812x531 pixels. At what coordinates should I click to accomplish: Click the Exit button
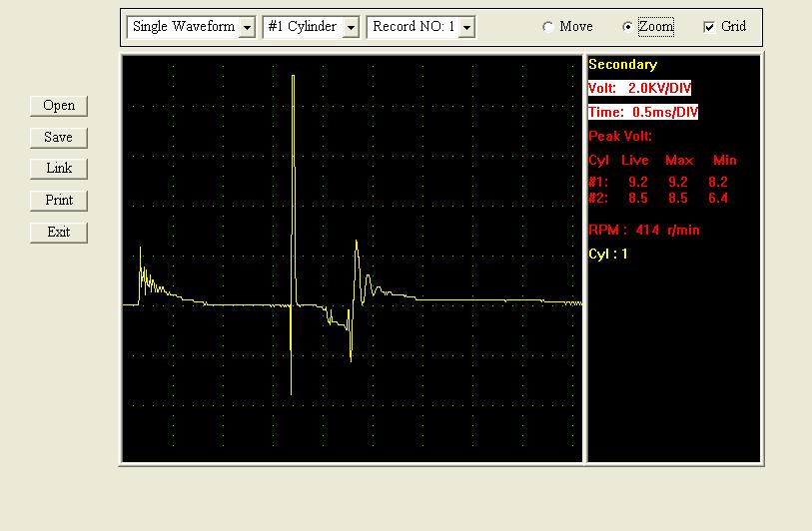point(59,233)
